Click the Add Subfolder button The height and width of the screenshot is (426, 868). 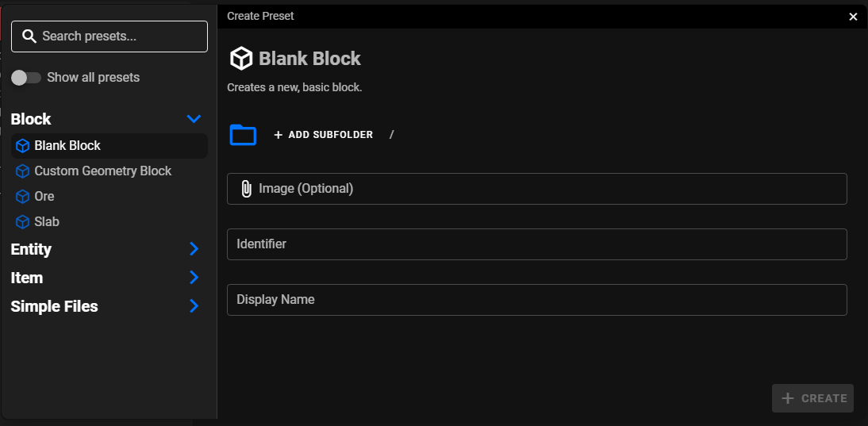tap(323, 135)
